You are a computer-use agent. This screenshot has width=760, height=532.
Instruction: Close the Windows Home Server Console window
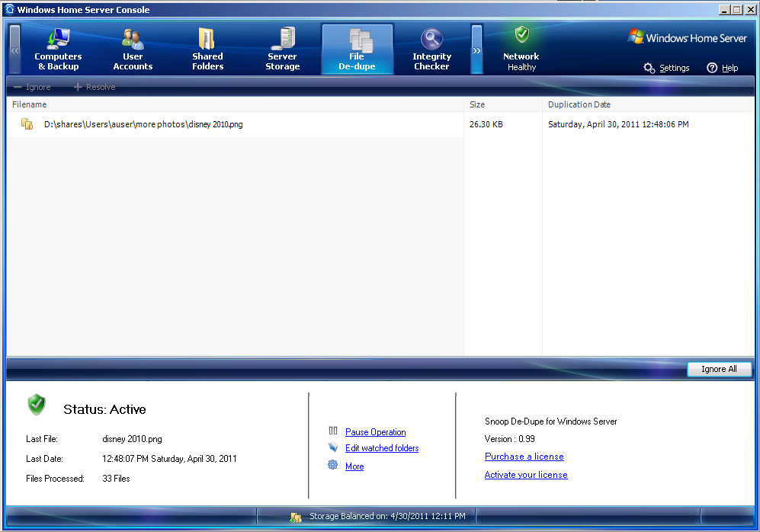click(x=750, y=10)
